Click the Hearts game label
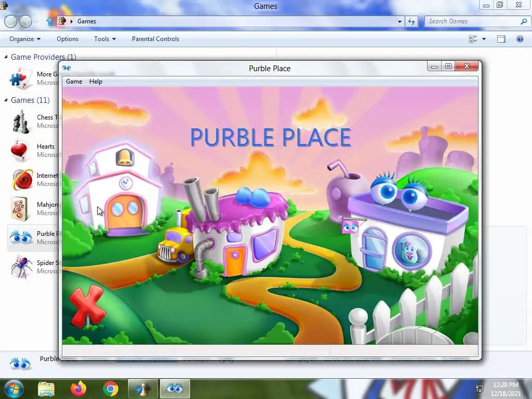 46,147
